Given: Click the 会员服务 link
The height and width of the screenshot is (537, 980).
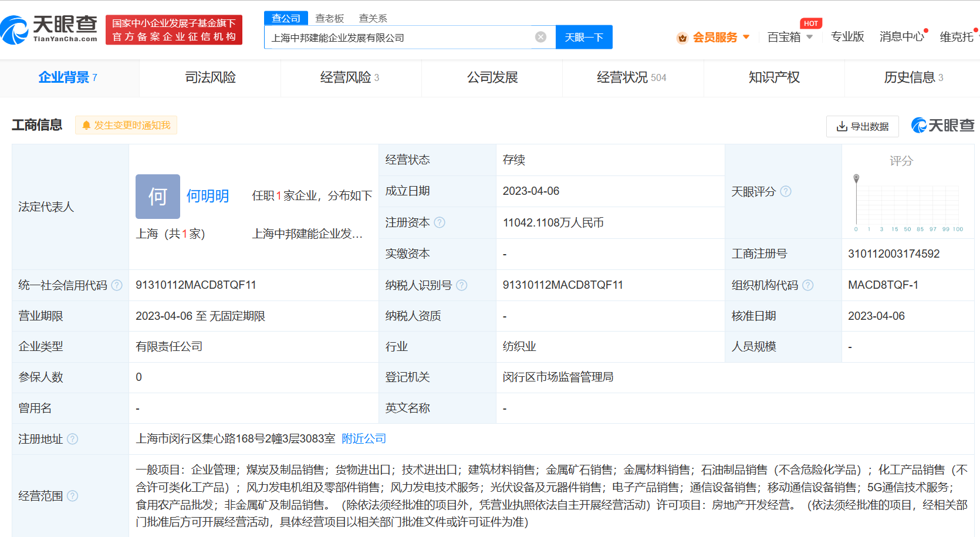Looking at the screenshot, I should tap(715, 37).
